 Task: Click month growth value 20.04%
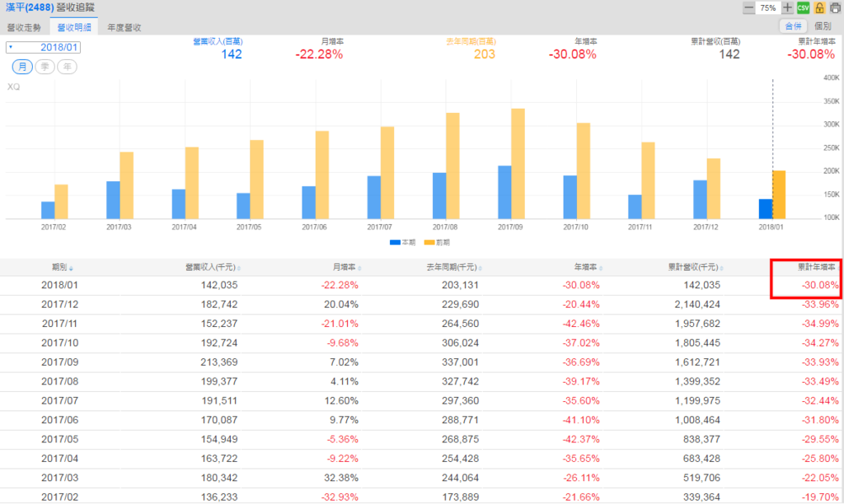tap(341, 305)
